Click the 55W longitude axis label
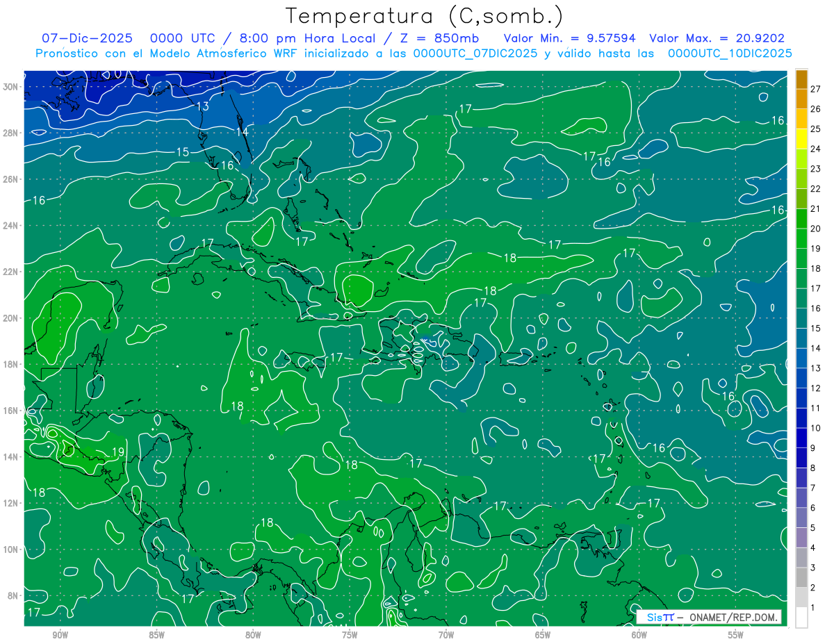The image size is (834, 644). pos(735,635)
